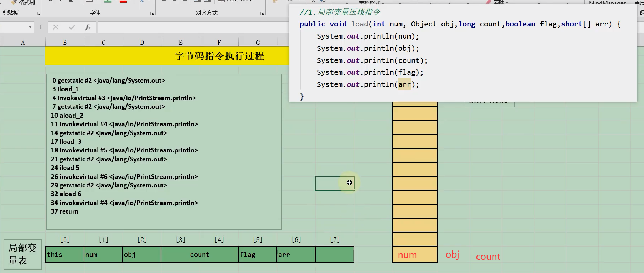Click the formula bar cancel X icon
Image resolution: width=644 pixels, height=273 pixels.
coord(55,27)
